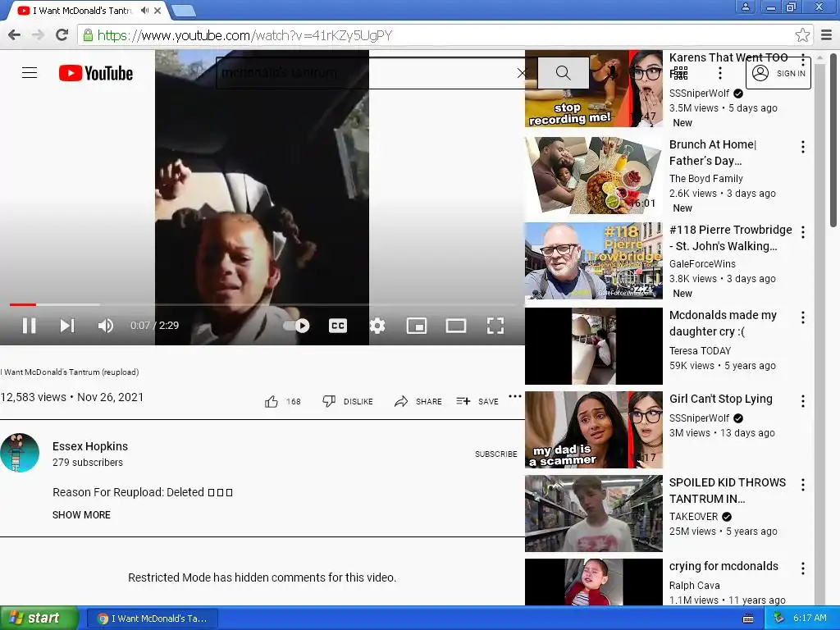Toggle the autoplay switch
840x630 pixels.
296,325
